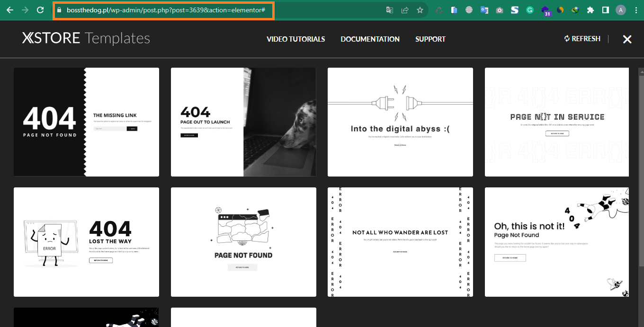The width and height of the screenshot is (644, 327).
Task: Select the '404 The Missing Link' template
Action: (86, 122)
